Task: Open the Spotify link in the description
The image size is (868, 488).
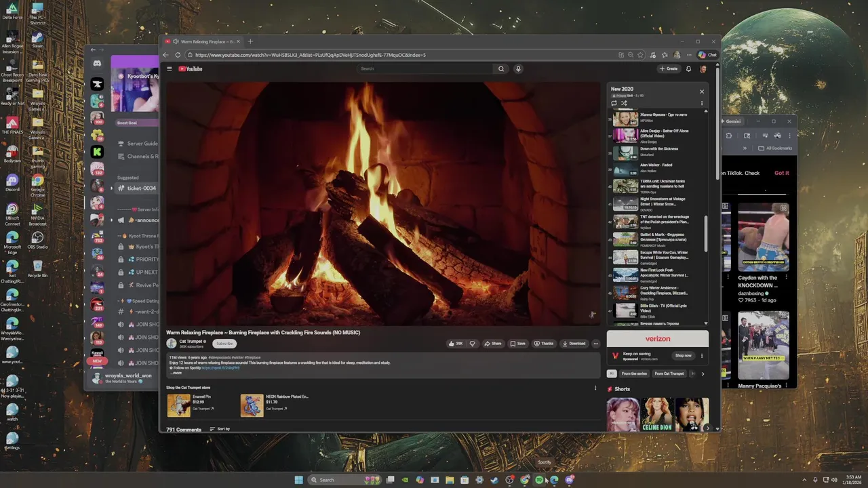Action: pyautogui.click(x=220, y=367)
